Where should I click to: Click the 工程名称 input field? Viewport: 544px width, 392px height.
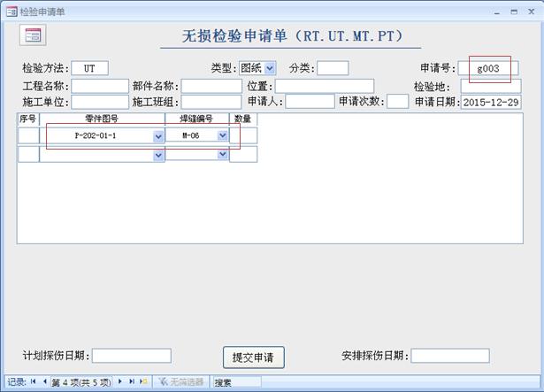99,86
